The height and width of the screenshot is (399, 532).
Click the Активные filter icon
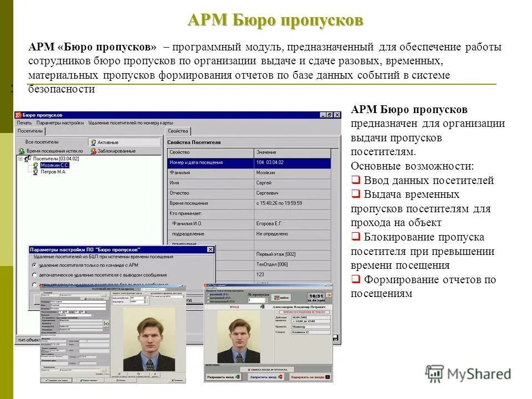click(93, 142)
